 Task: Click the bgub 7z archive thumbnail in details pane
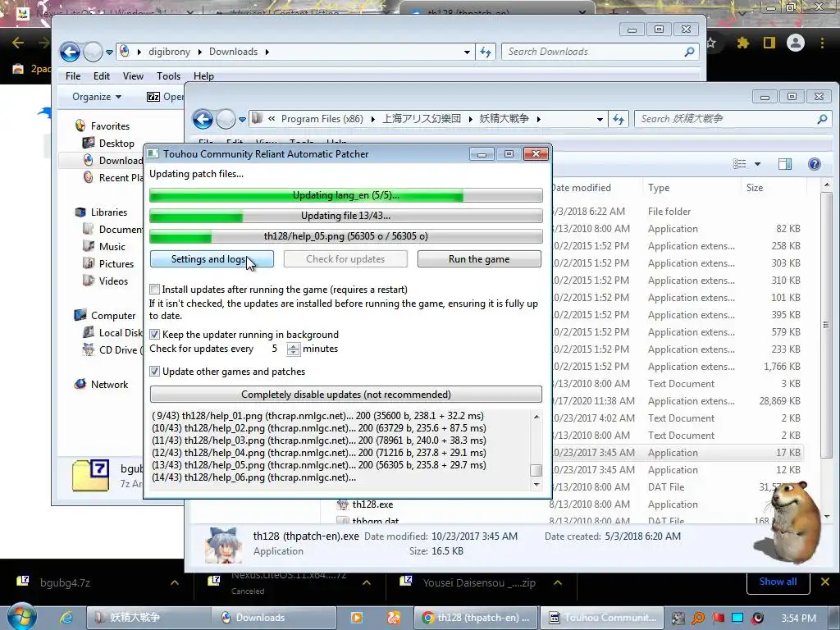[91, 475]
